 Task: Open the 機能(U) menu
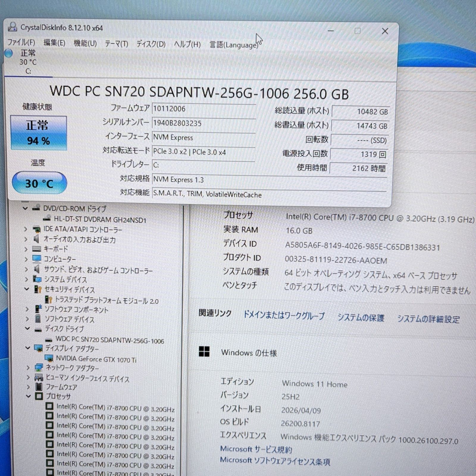point(85,43)
